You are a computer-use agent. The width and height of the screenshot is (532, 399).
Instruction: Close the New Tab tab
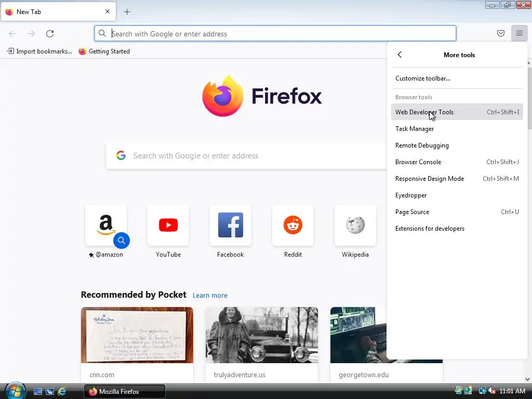point(108,11)
